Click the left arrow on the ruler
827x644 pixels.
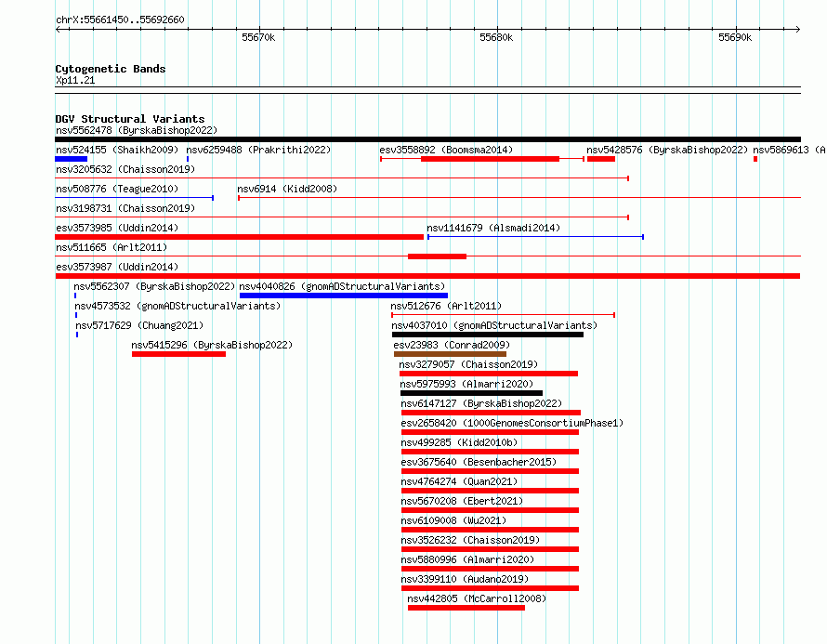click(58, 30)
